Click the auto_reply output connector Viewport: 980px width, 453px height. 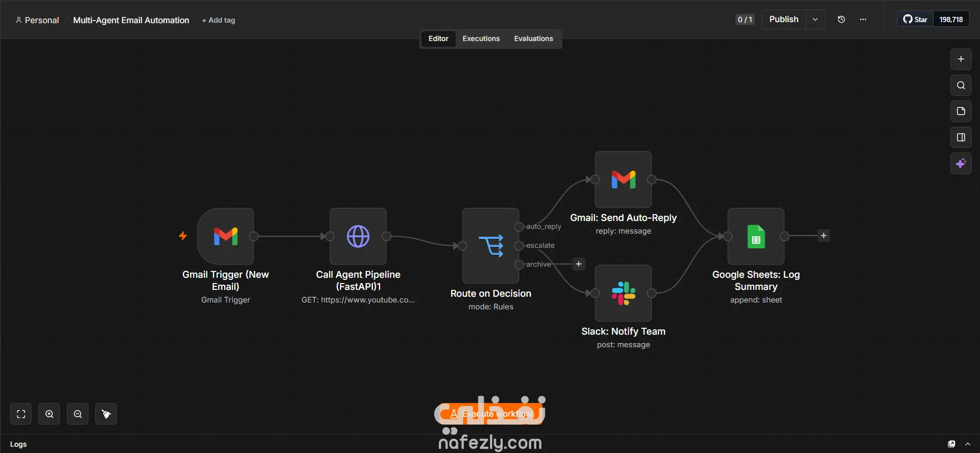coord(519,227)
